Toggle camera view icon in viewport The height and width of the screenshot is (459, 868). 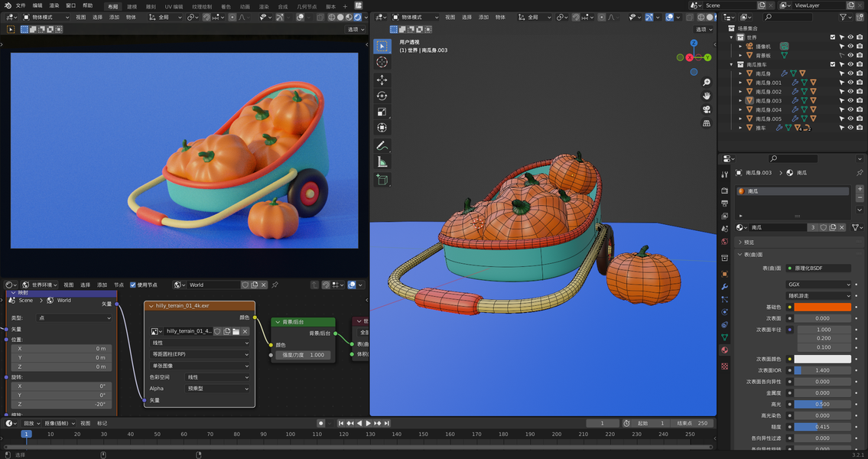pos(707,109)
